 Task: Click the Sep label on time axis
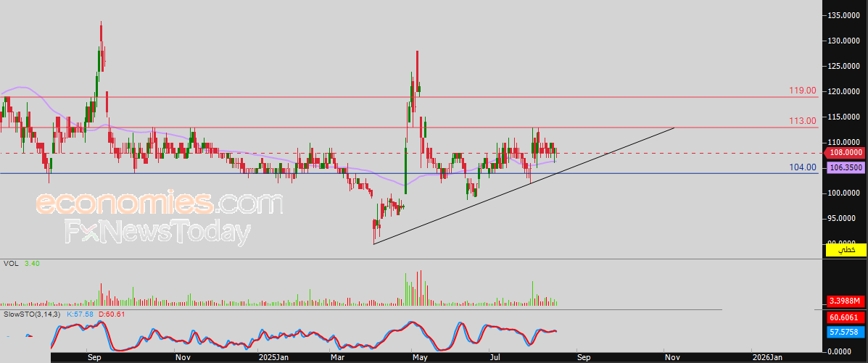94,357
